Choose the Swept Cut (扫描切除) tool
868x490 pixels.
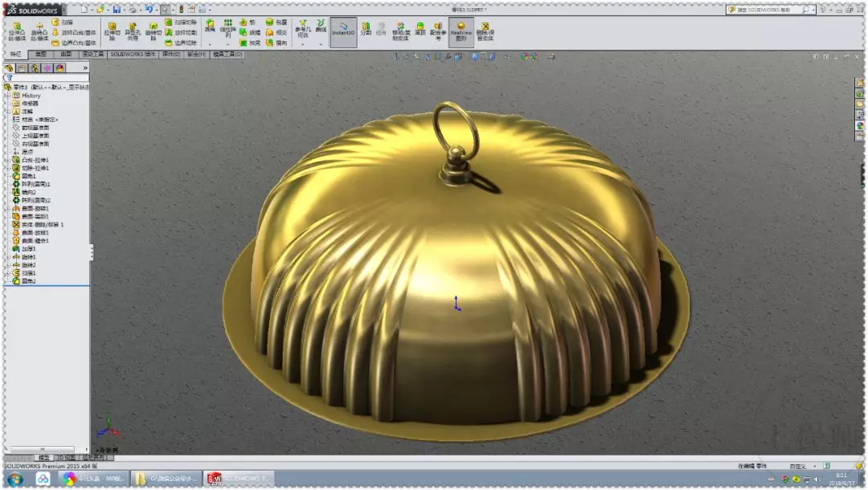click(181, 22)
